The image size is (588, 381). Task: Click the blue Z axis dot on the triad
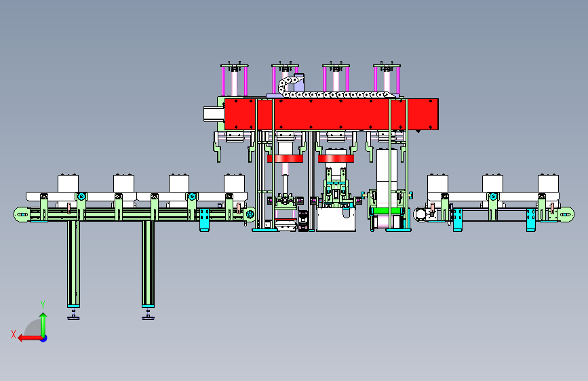pos(44,338)
